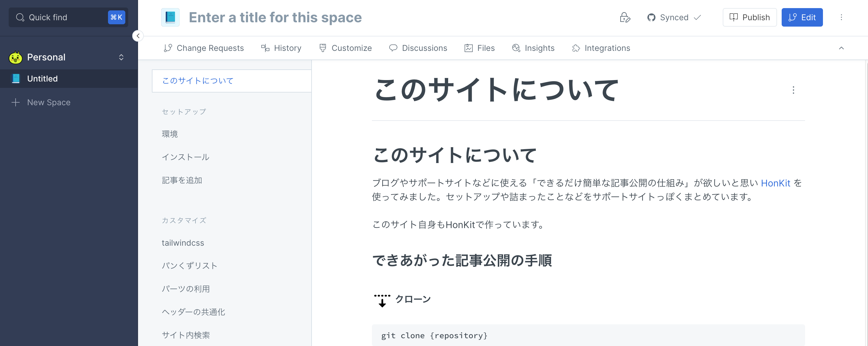Click the Personal avatar icon
The width and height of the screenshot is (868, 346).
point(16,57)
